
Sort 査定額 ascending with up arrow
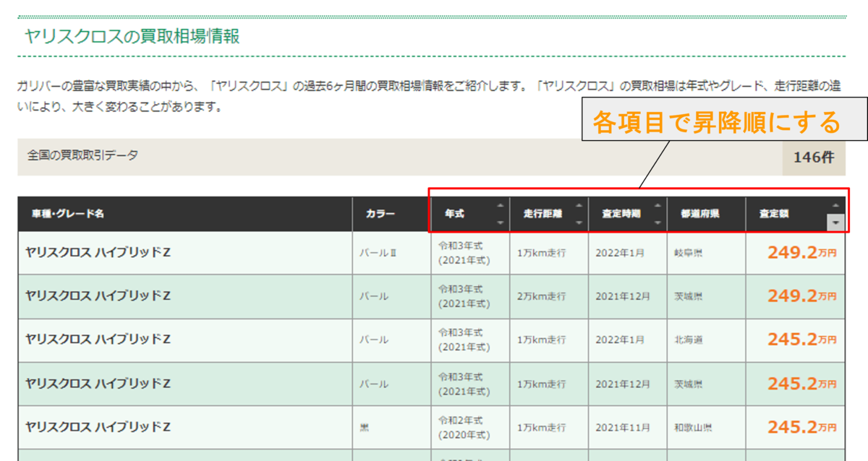(836, 205)
